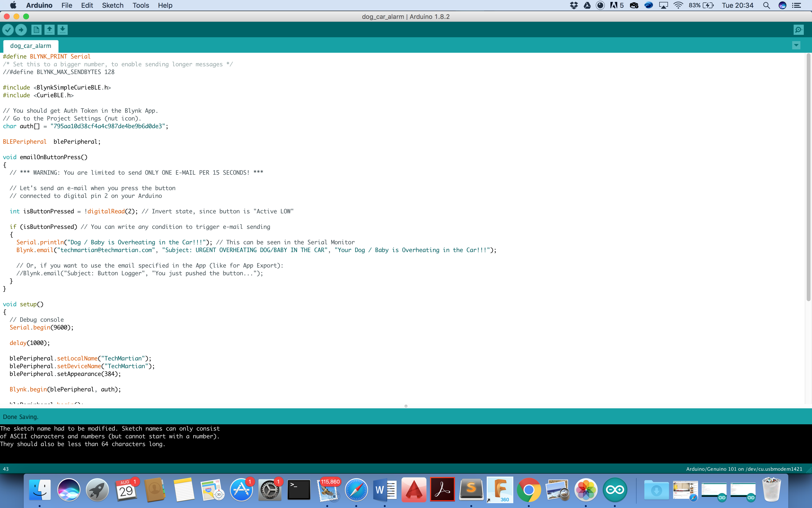This screenshot has height=508, width=812.
Task: Open Sublime Text from the Dock
Action: click(471, 490)
